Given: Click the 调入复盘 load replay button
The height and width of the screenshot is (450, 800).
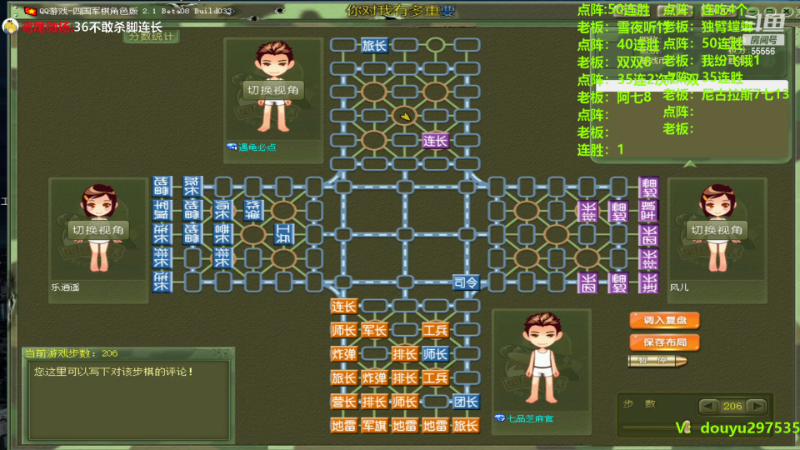Looking at the screenshot, I should tap(664, 320).
